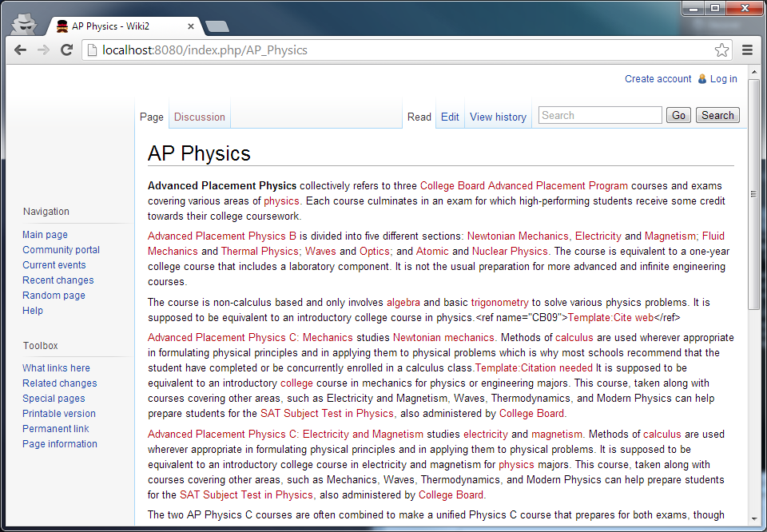Click inside the Search field
767x532 pixels.
[x=599, y=115]
